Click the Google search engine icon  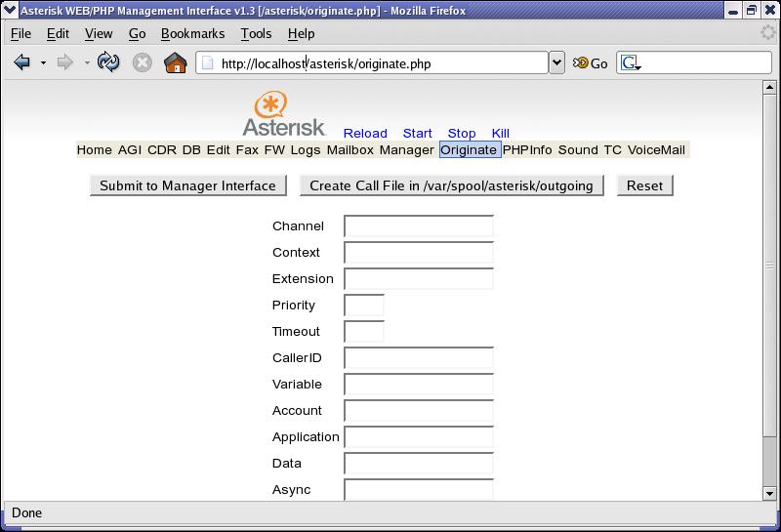(630, 63)
